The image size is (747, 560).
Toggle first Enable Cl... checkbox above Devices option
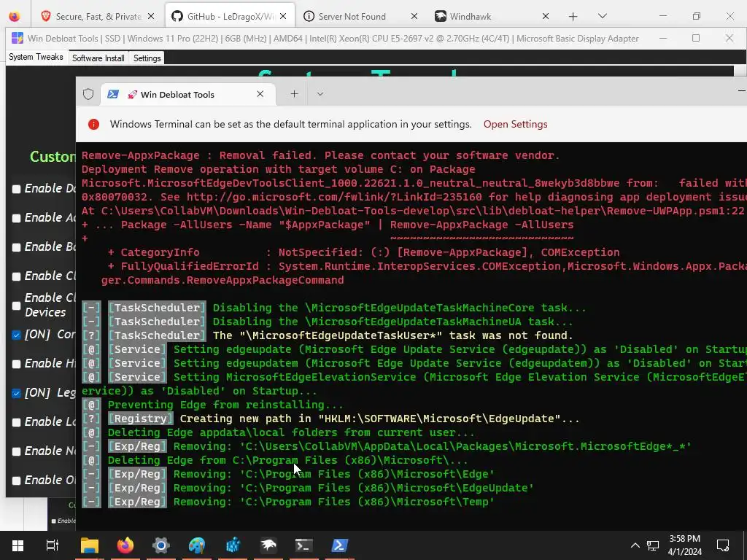(x=16, y=276)
